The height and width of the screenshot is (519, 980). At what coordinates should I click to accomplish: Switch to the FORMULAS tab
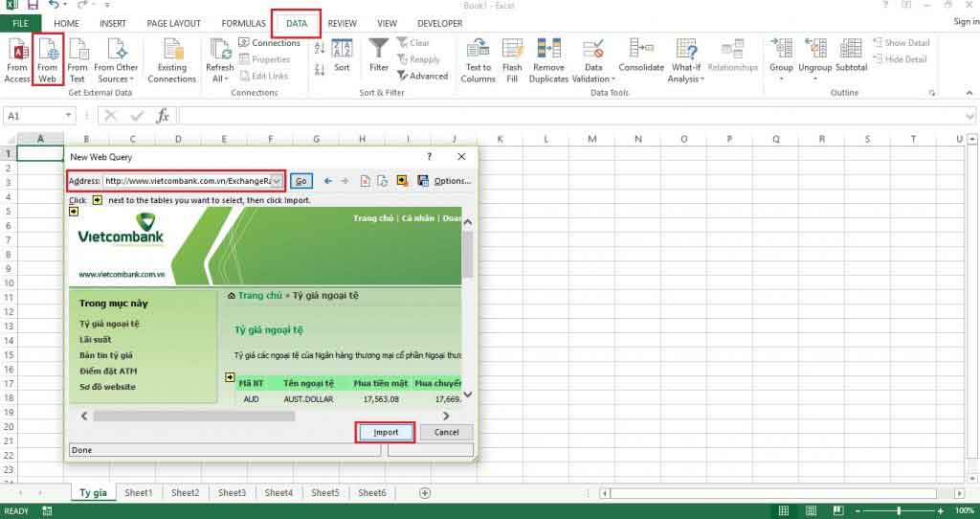click(x=244, y=23)
